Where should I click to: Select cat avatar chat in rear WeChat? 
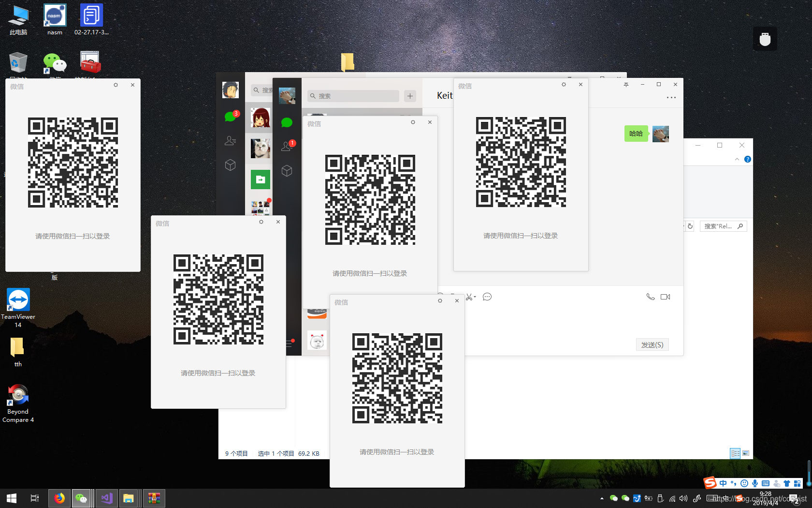pyautogui.click(x=261, y=149)
